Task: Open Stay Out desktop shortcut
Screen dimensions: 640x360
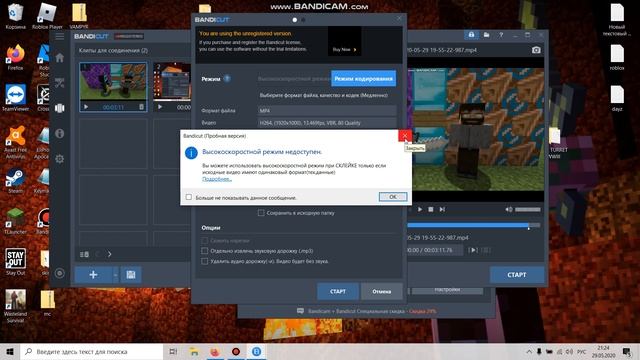Action: click(16, 262)
